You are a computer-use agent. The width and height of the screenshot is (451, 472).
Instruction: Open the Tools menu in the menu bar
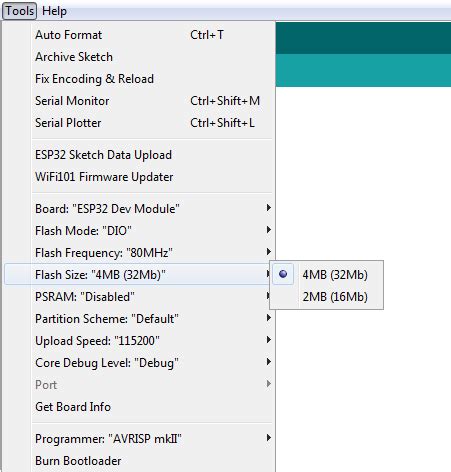[x=19, y=11]
